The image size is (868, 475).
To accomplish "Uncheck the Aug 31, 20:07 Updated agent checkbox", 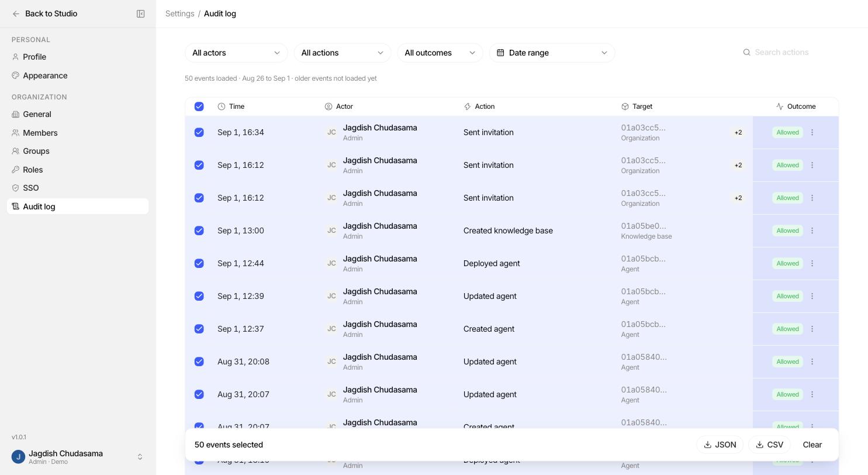I will (x=199, y=394).
